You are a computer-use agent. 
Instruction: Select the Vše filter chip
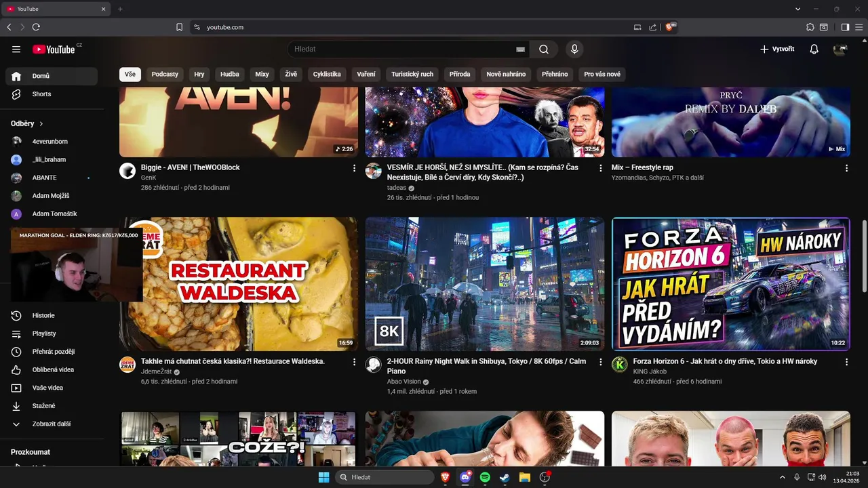130,74
